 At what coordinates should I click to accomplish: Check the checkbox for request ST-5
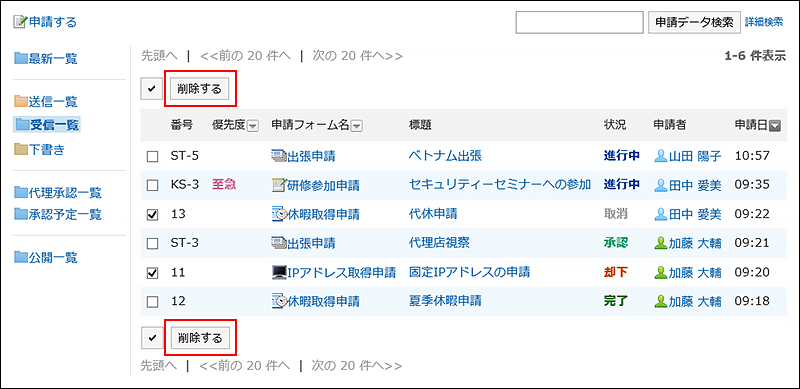[x=152, y=157]
